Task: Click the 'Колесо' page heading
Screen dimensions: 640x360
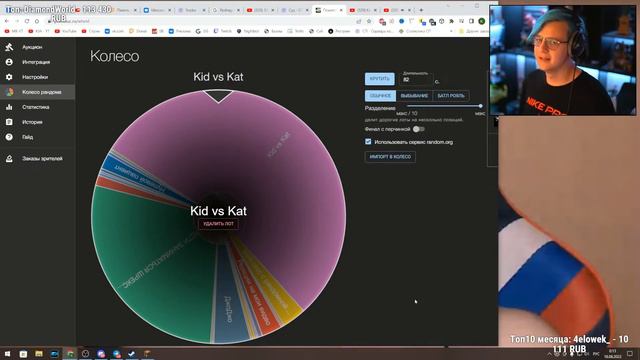Action: pyautogui.click(x=115, y=56)
